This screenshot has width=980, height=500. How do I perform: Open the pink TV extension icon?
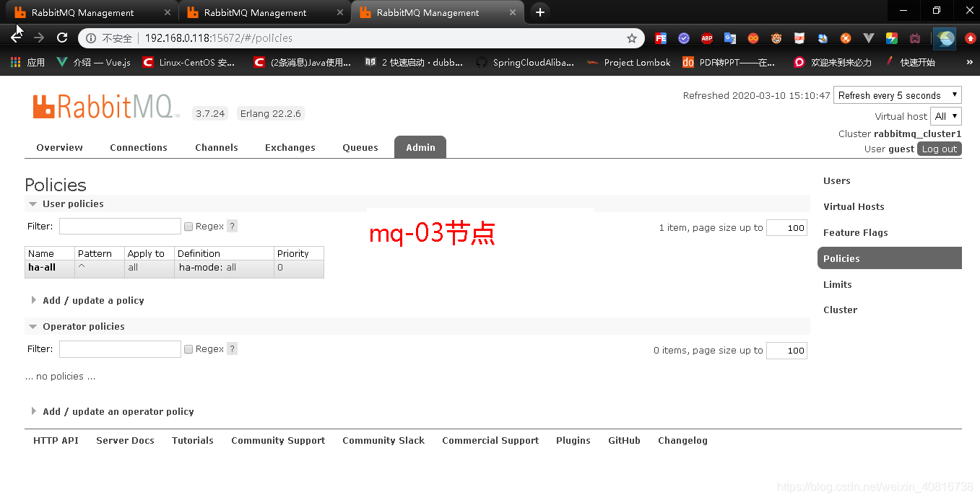[x=915, y=38]
